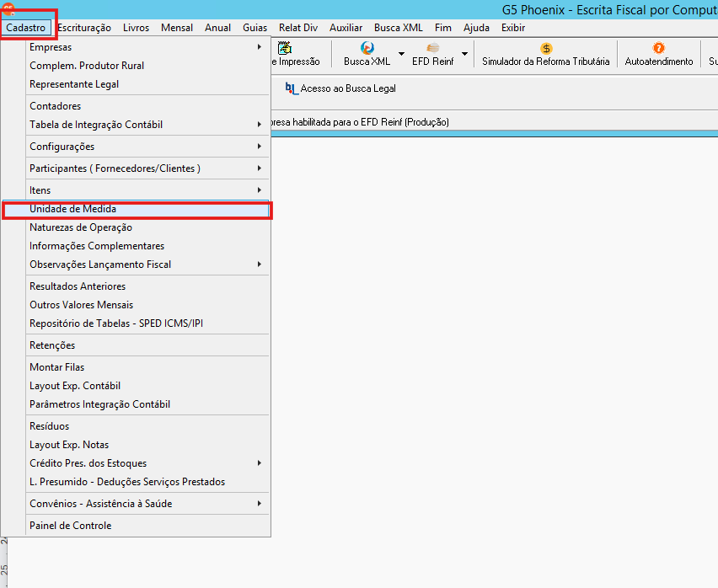The width and height of the screenshot is (718, 588).
Task: Expand the Busca XML dropdown arrow
Action: pyautogui.click(x=402, y=54)
